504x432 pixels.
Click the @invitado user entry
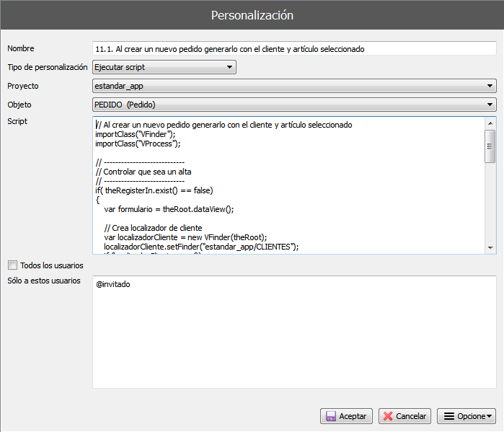point(112,284)
